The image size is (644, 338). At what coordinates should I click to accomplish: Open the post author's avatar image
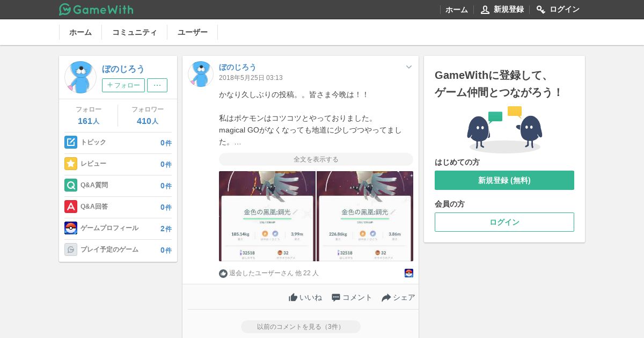[x=201, y=74]
